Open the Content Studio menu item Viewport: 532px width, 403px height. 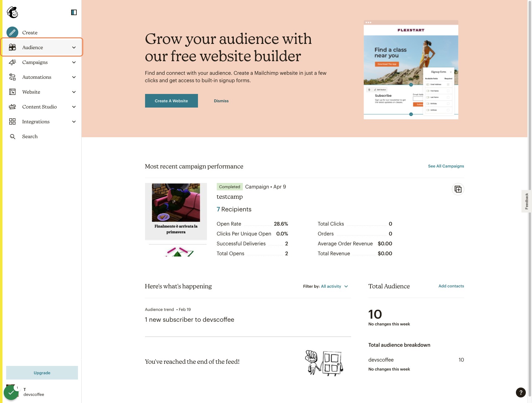(x=42, y=107)
